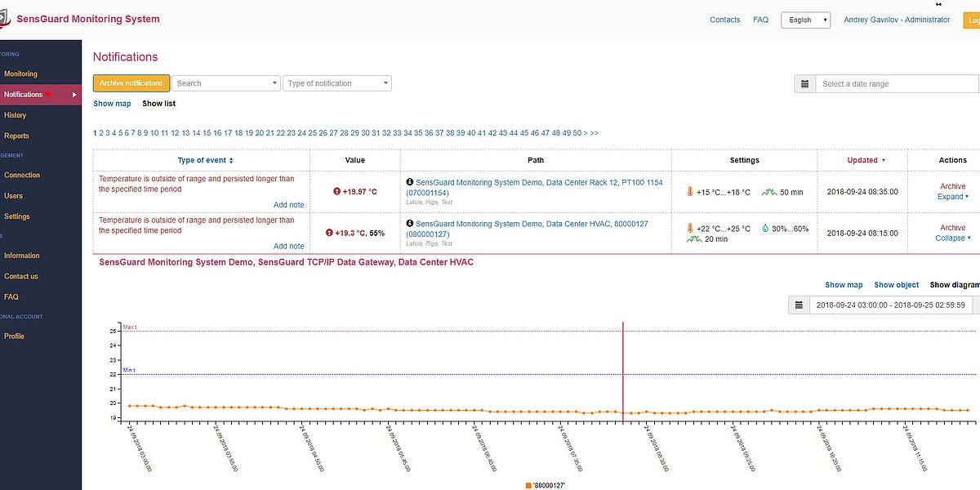Expand the Rack 12 notification row
980x490 pixels.
click(952, 197)
